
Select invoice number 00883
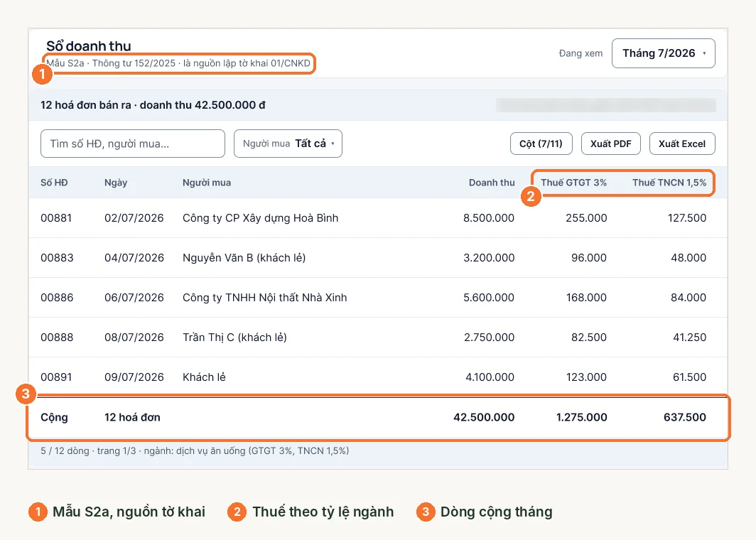coord(57,258)
